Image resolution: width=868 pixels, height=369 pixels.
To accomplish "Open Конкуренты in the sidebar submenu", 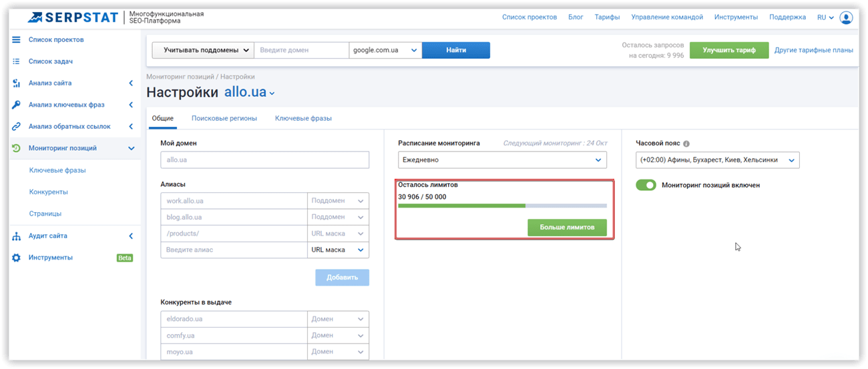I will (x=49, y=192).
